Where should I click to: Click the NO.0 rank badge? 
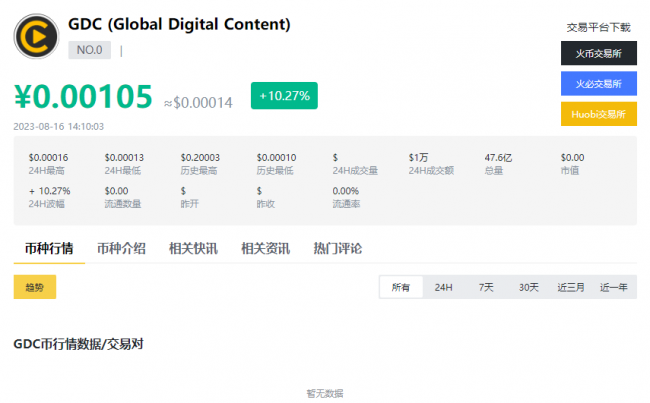click(x=90, y=50)
